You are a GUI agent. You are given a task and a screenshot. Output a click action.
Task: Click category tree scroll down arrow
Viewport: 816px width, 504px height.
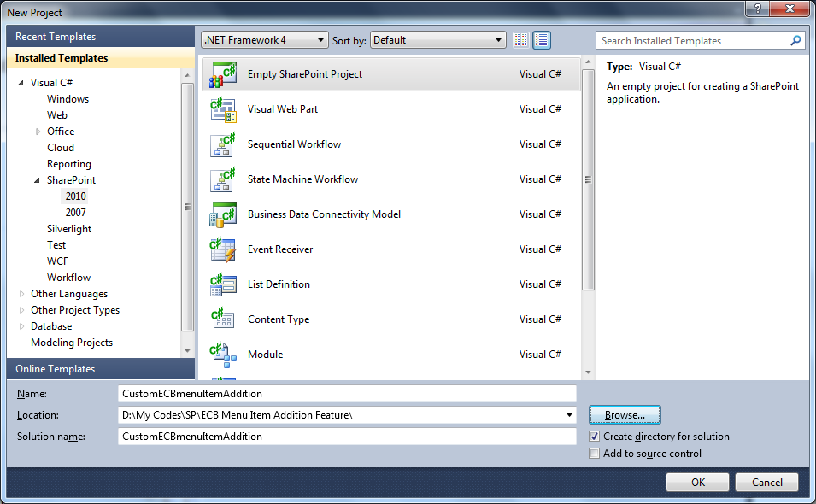coord(187,351)
